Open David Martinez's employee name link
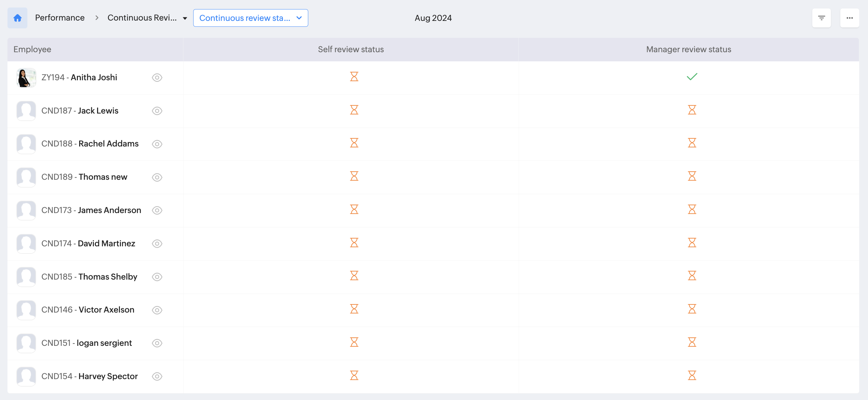The image size is (868, 400). tap(106, 243)
